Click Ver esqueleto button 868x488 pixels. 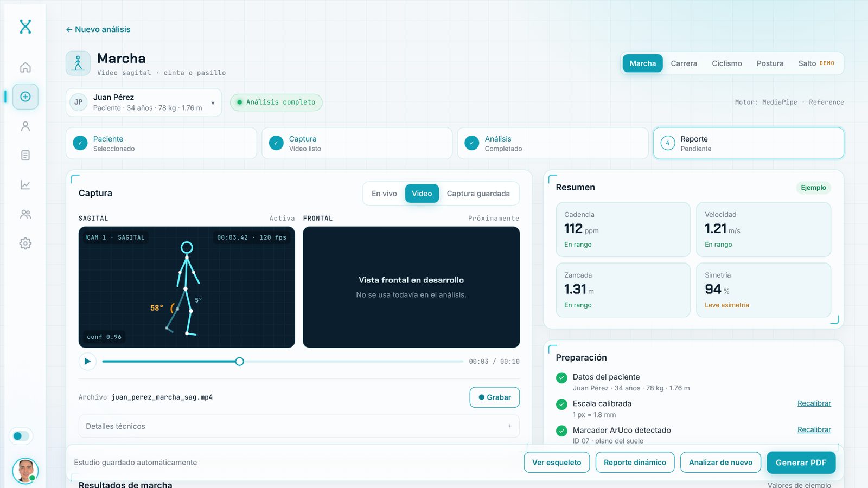coord(557,463)
